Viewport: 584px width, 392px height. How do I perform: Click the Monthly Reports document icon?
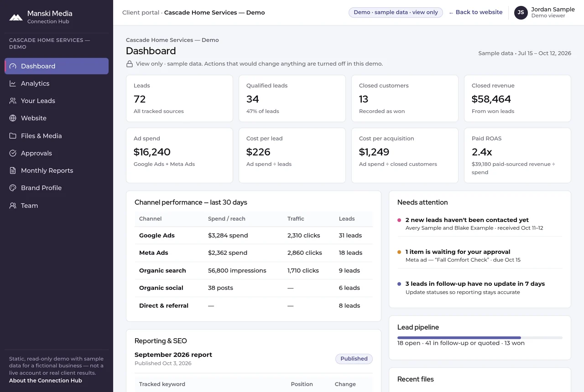point(13,170)
